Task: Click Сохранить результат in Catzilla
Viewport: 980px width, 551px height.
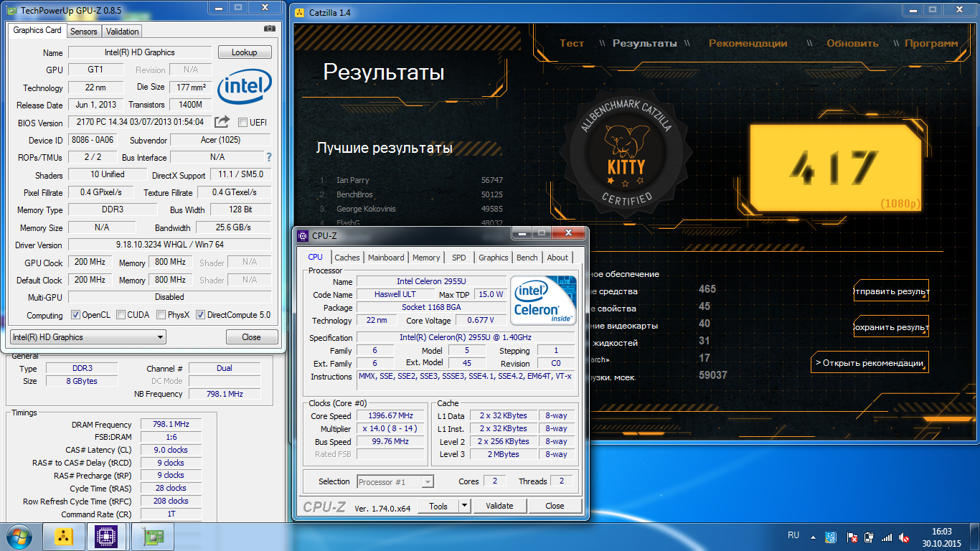Action: coord(891,327)
